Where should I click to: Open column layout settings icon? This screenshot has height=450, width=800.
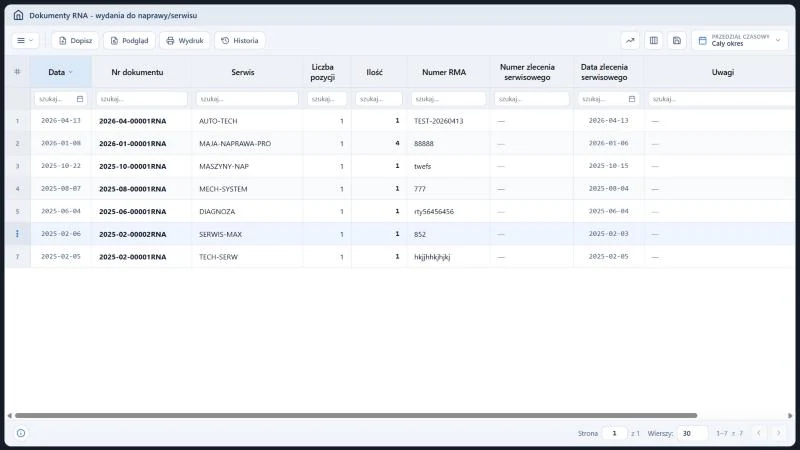pos(654,40)
